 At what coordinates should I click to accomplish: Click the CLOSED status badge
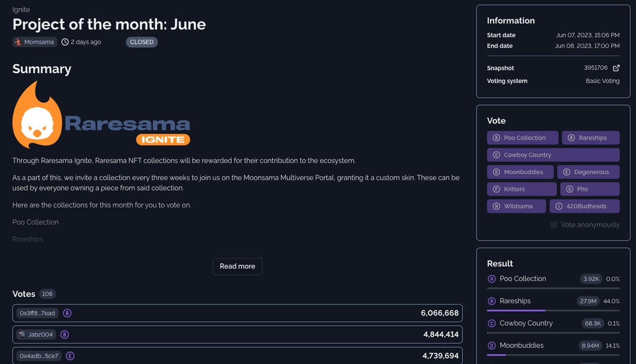pos(141,42)
